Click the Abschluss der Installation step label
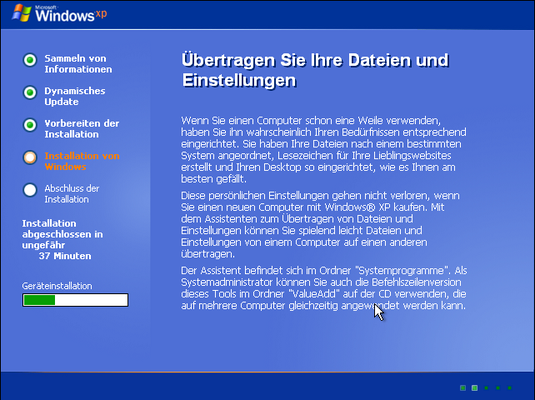 [x=72, y=194]
